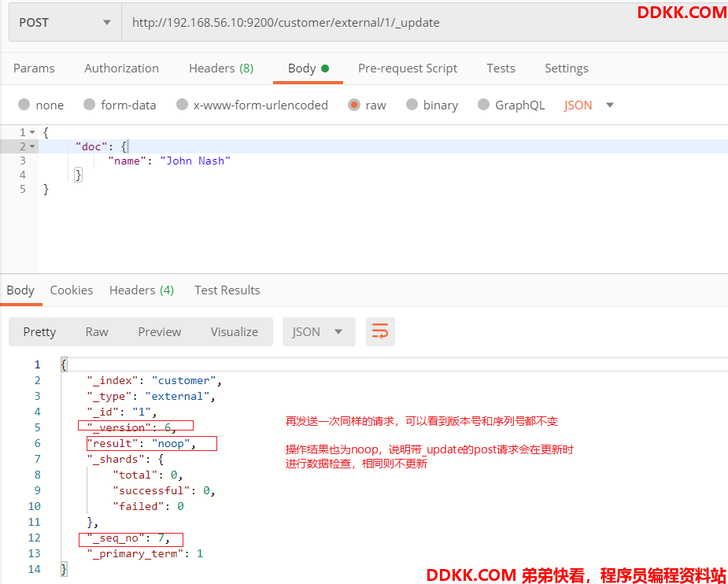Collapse the "doc" block fold arrow
The width and height of the screenshot is (728, 584).
click(32, 146)
